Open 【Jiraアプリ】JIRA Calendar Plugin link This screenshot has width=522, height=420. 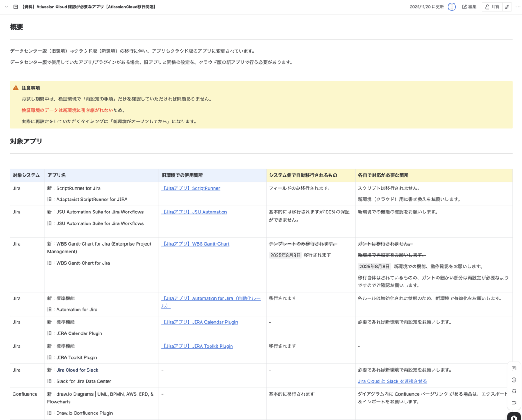click(x=200, y=322)
